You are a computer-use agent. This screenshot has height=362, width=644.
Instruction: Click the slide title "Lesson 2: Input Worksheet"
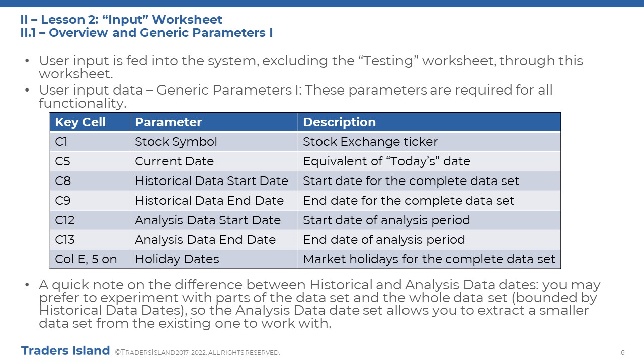121,20
